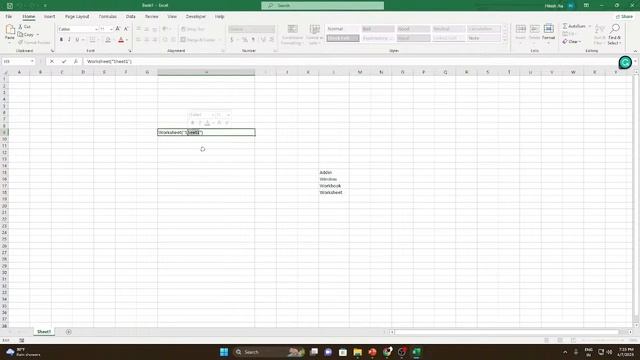Click the Copy button
Viewport: 640px width, 360px height.
click(x=25, y=34)
